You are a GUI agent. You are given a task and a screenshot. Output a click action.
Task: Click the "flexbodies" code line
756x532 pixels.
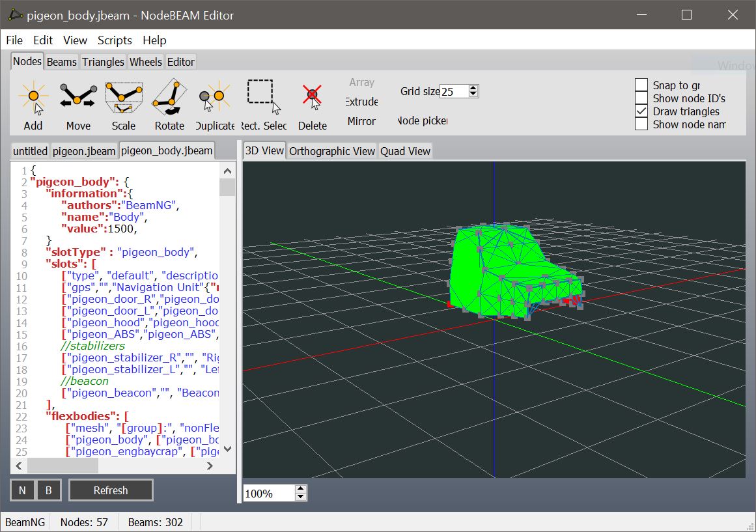tap(87, 416)
